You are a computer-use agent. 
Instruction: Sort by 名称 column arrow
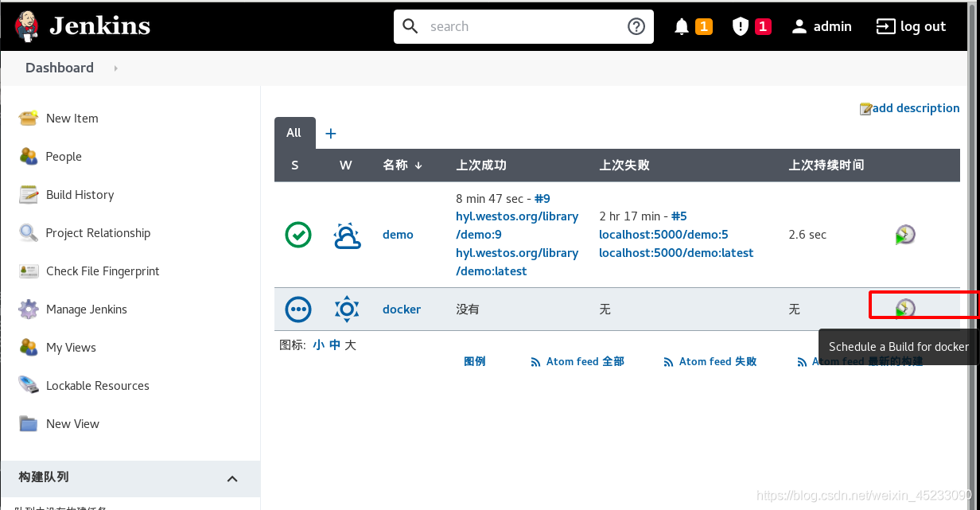coord(418,165)
